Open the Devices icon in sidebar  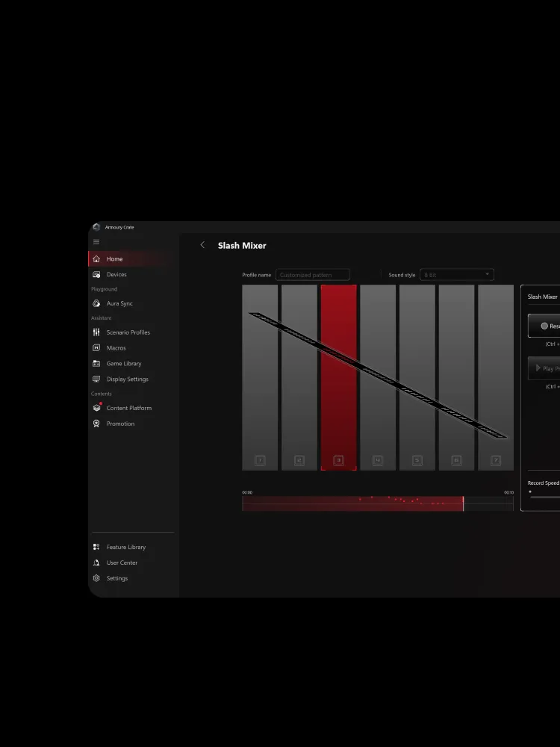coord(96,274)
